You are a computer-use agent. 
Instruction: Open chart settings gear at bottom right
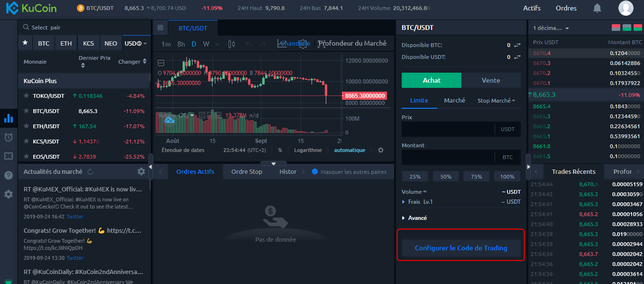point(381,150)
